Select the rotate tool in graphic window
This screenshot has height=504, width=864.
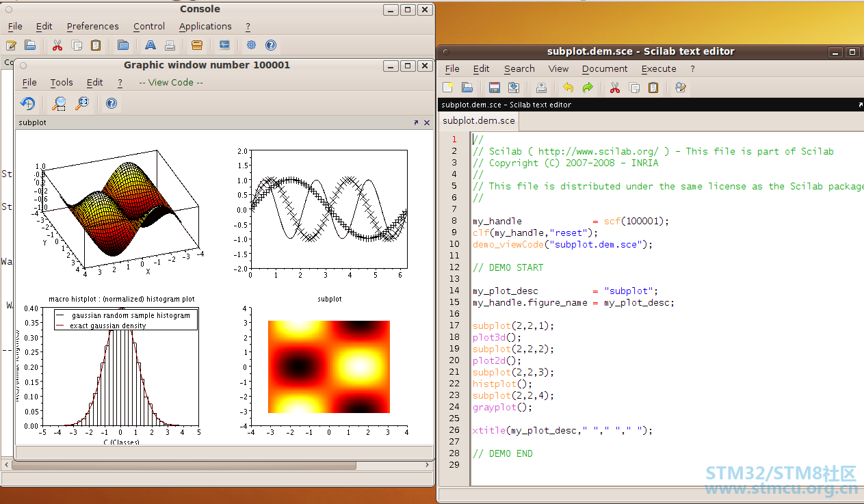pyautogui.click(x=27, y=103)
